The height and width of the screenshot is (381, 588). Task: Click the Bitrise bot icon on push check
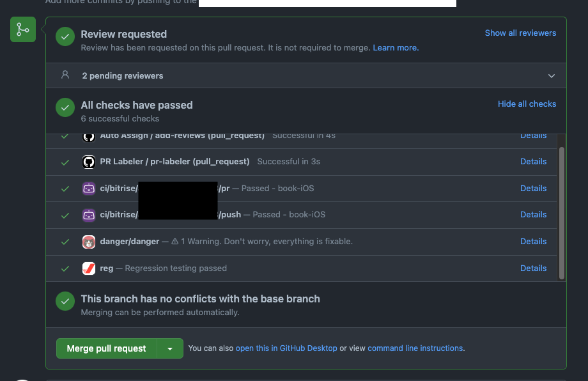(x=89, y=215)
